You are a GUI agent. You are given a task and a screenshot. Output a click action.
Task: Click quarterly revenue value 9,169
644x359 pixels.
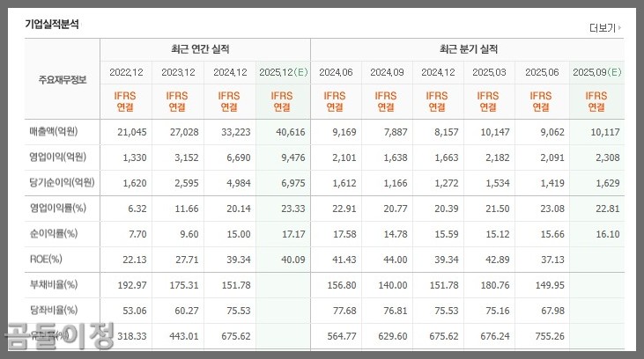point(344,132)
